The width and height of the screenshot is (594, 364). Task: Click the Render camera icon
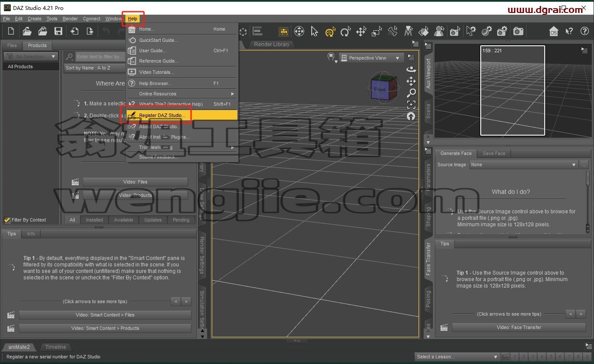518,31
